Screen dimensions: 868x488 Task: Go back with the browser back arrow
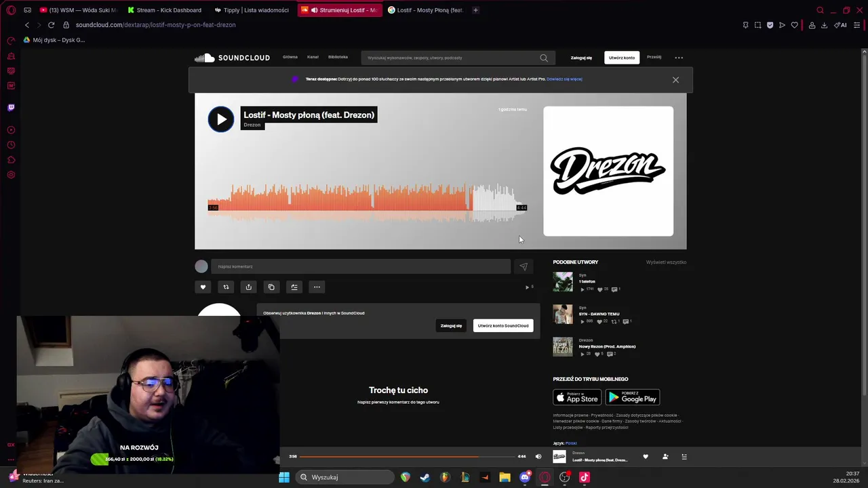27,25
